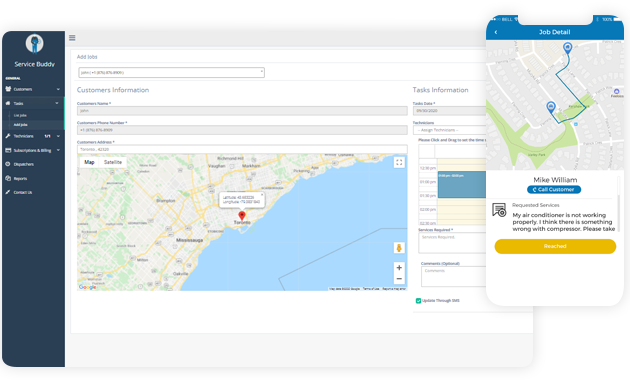Click the red Toronto map marker
The image size is (630, 384).
pyautogui.click(x=242, y=216)
